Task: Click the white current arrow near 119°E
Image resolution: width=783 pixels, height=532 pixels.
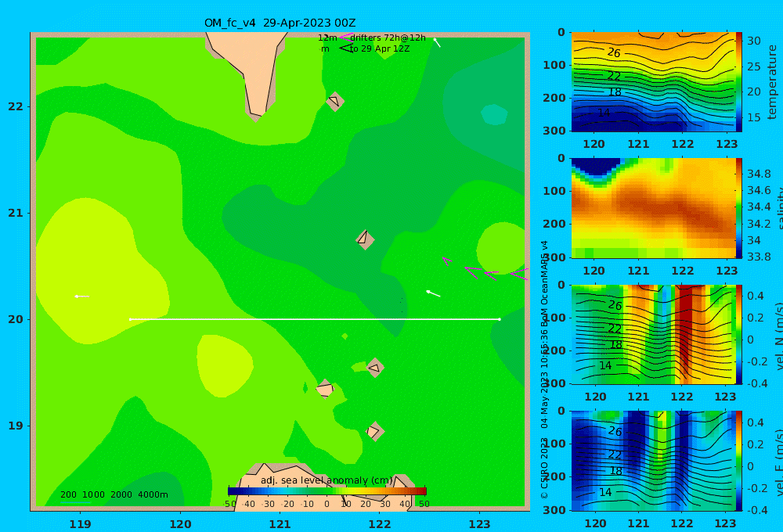Action: click(x=82, y=297)
